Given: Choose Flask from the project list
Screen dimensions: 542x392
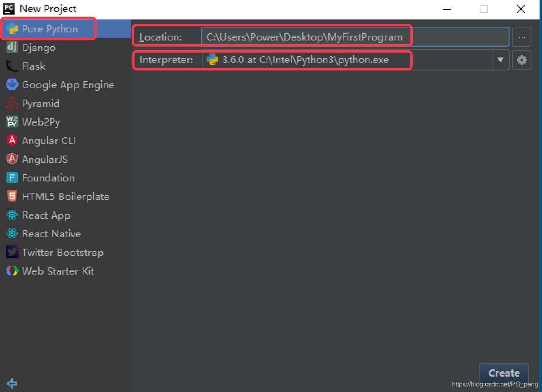Looking at the screenshot, I should tap(66, 66).
